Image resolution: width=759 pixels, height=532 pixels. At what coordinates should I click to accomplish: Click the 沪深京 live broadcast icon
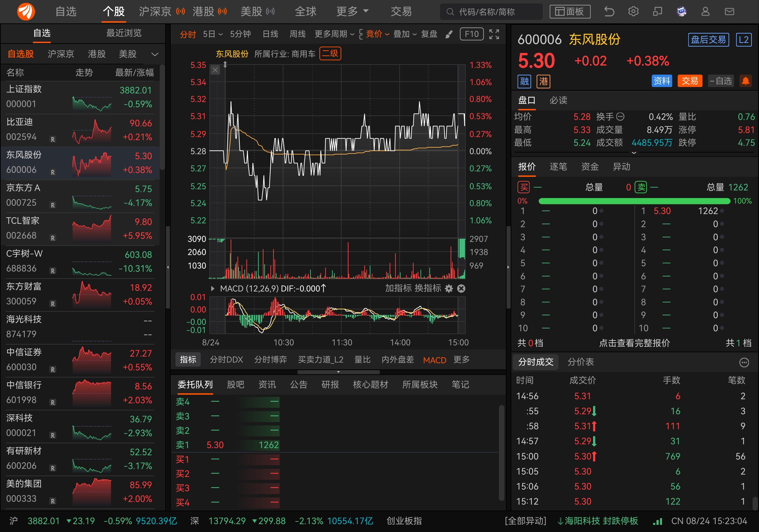coord(180,12)
